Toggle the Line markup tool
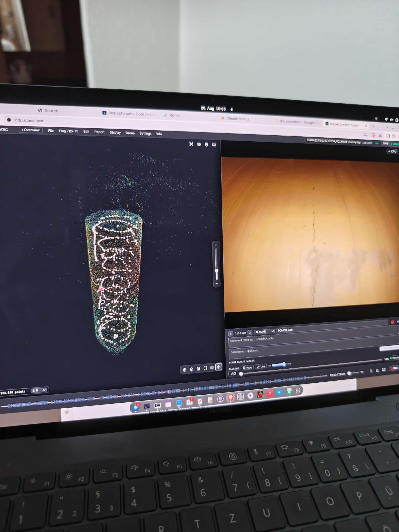The image size is (399, 532). tap(261, 366)
